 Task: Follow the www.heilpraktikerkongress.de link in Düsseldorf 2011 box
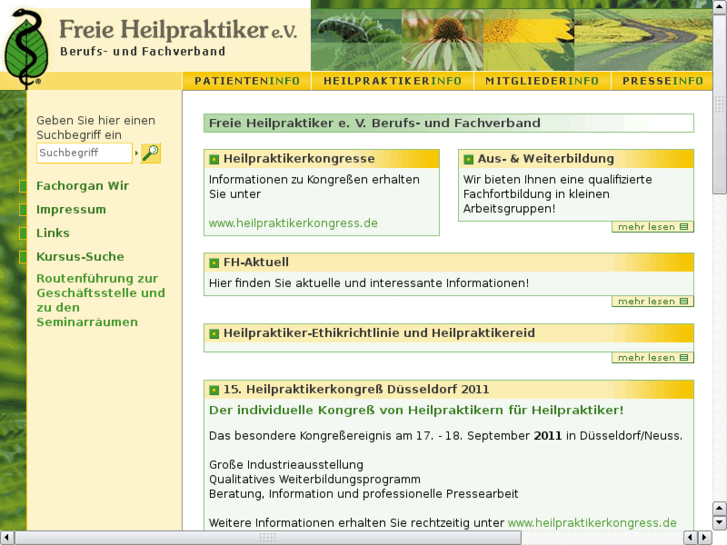[x=592, y=523]
